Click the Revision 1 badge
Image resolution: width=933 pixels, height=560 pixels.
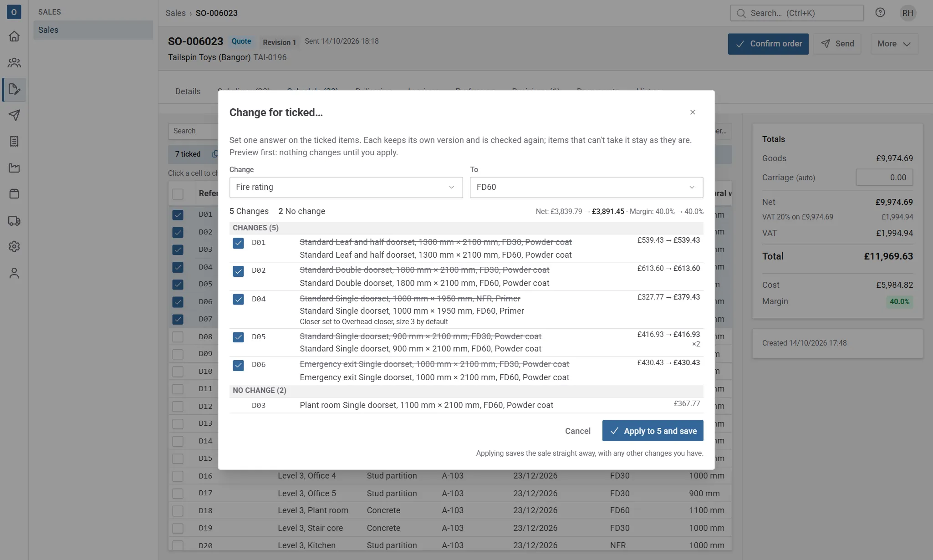point(279,42)
